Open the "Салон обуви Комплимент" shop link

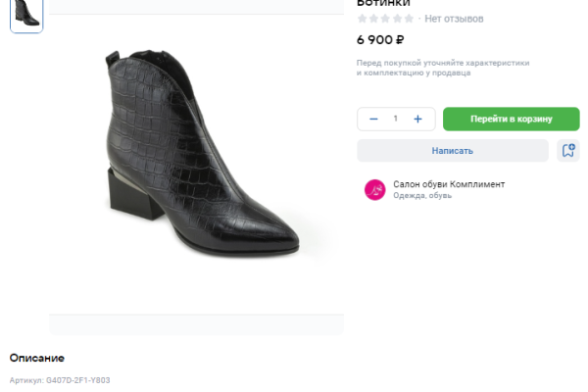click(x=449, y=184)
